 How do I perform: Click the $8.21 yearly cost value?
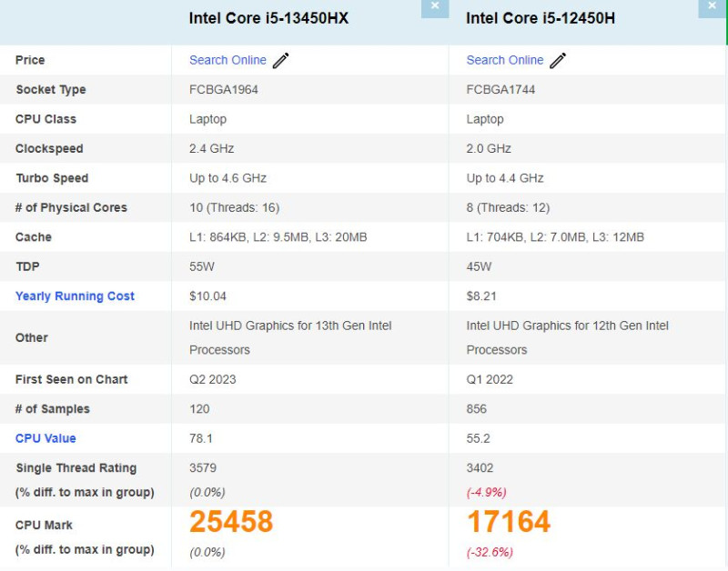click(481, 296)
